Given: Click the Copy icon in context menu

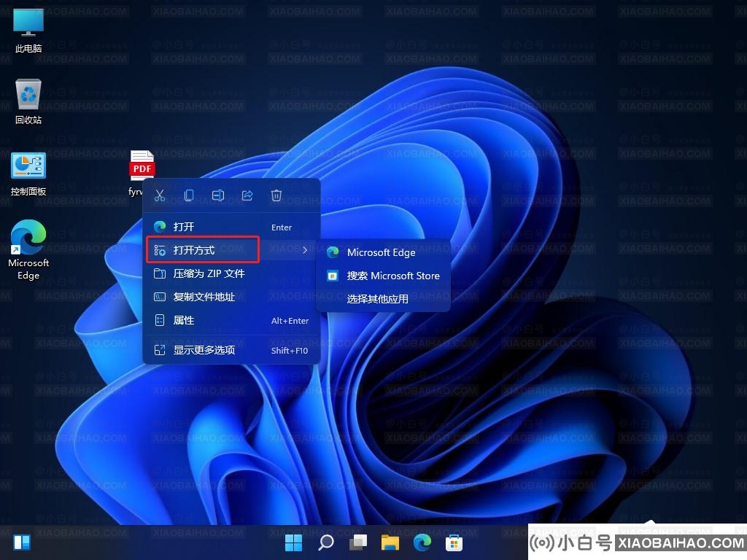Looking at the screenshot, I should [189, 195].
